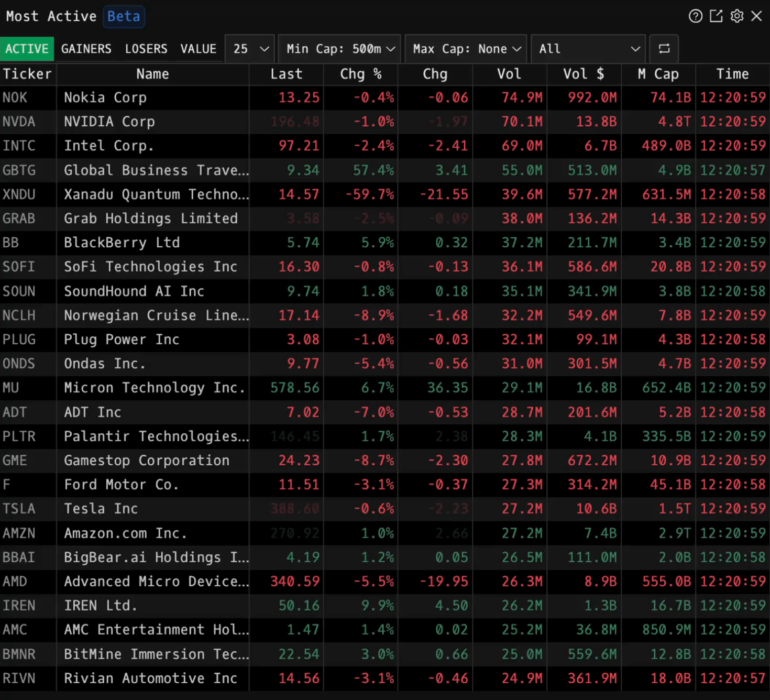Viewport: 770px width, 700px height.
Task: Click XNDU -59.7% change value
Action: (370, 194)
